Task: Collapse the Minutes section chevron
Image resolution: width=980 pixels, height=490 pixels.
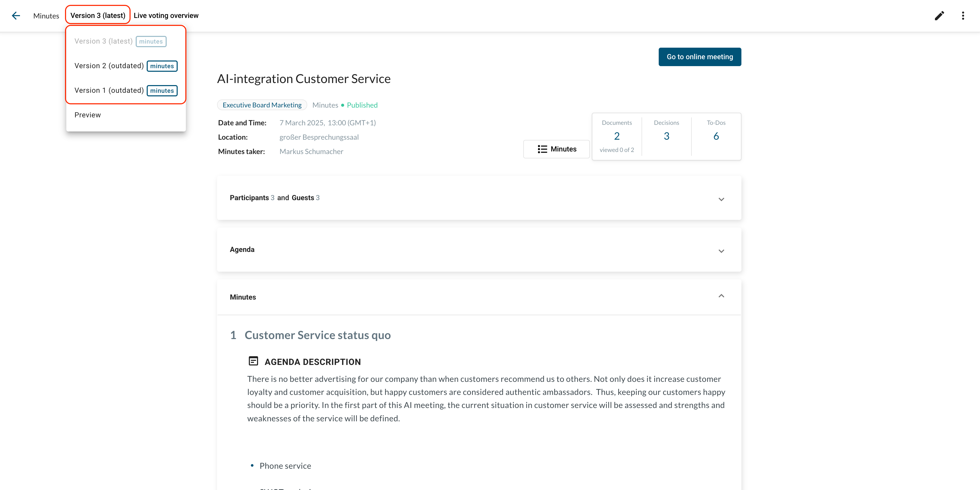Action: pyautogui.click(x=721, y=296)
